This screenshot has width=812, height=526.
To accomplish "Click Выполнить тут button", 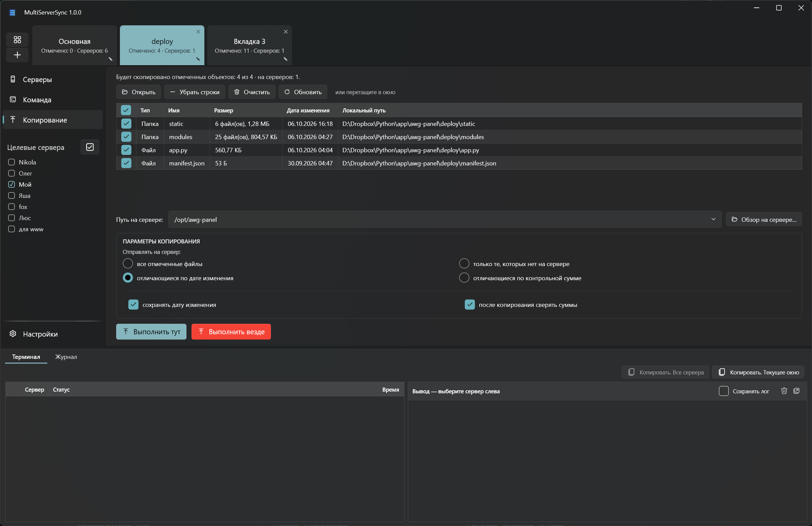I will pos(151,332).
